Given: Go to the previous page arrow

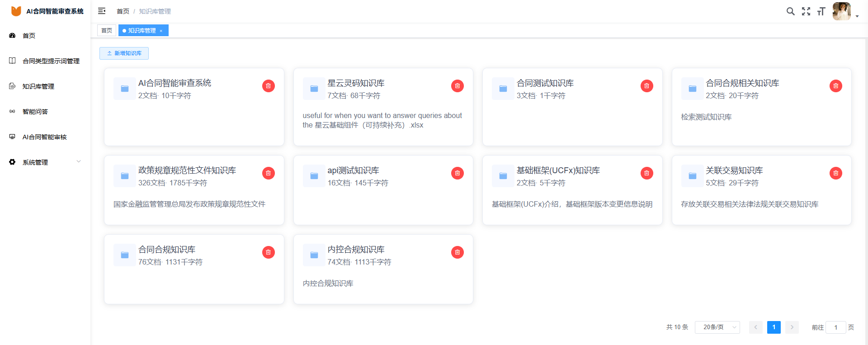Looking at the screenshot, I should (756, 327).
